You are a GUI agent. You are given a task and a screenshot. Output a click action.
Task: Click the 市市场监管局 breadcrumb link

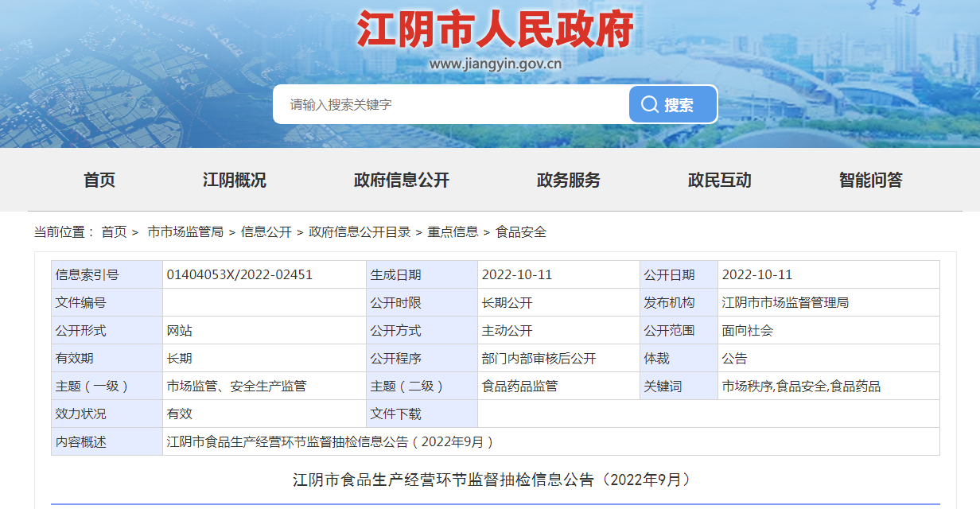pyautogui.click(x=185, y=232)
